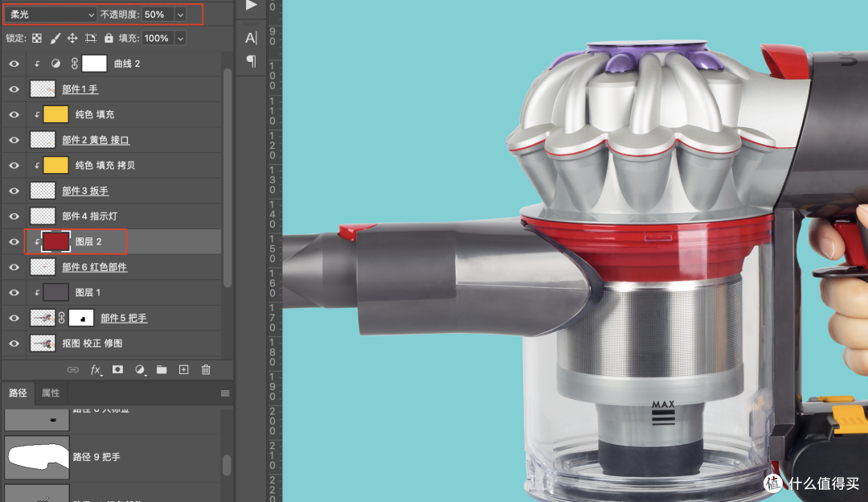
Task: Open the Character panel A| icon
Action: (252, 38)
